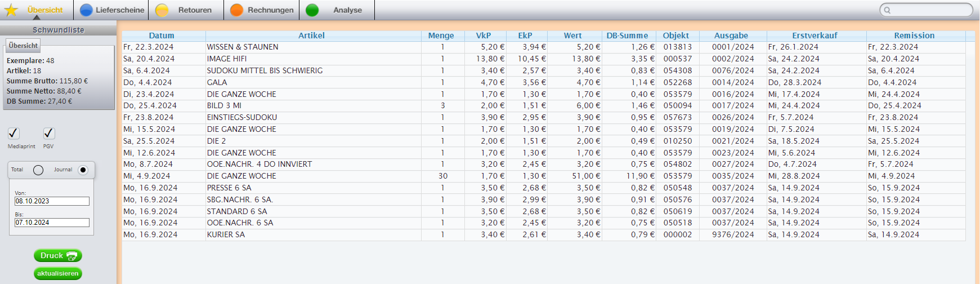This screenshot has width=980, height=284.
Task: Click the yellow Retouren circle icon
Action: [x=162, y=10]
